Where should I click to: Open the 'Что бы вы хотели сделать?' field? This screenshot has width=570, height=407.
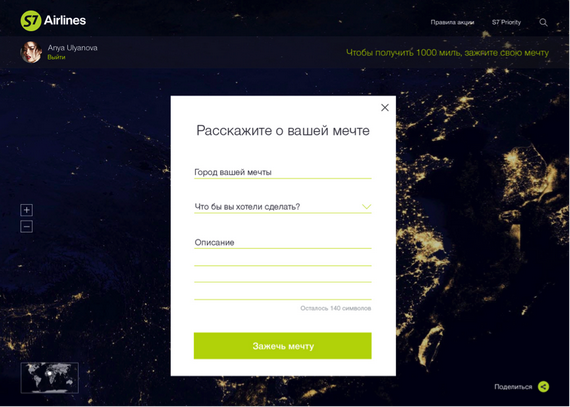(x=282, y=207)
